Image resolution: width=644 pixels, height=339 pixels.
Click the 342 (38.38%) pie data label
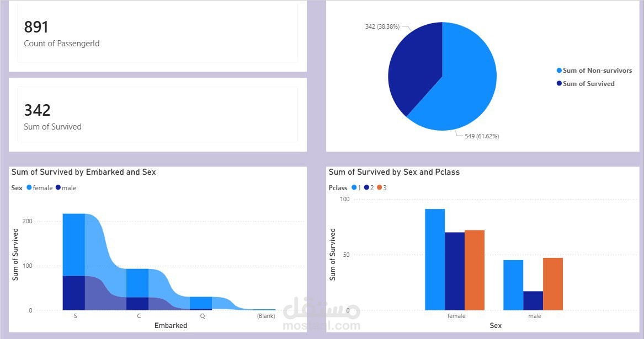click(382, 26)
